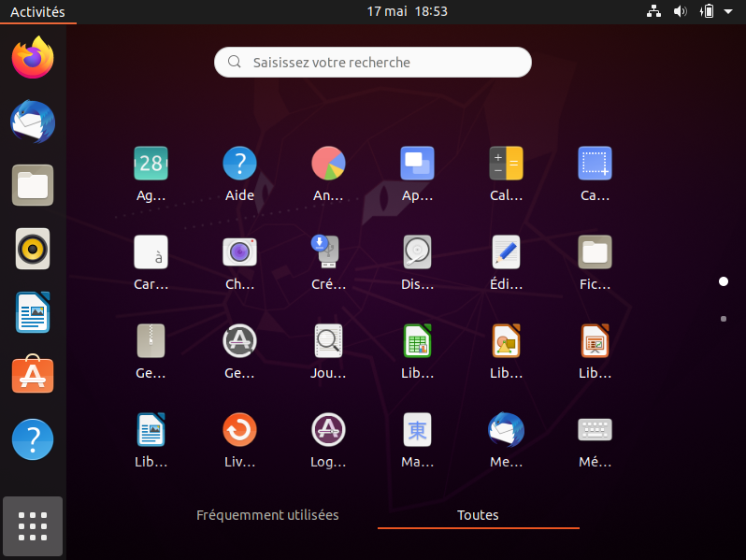This screenshot has height=560, width=746.
Task: Go to second page via lower page dot
Action: point(724,319)
